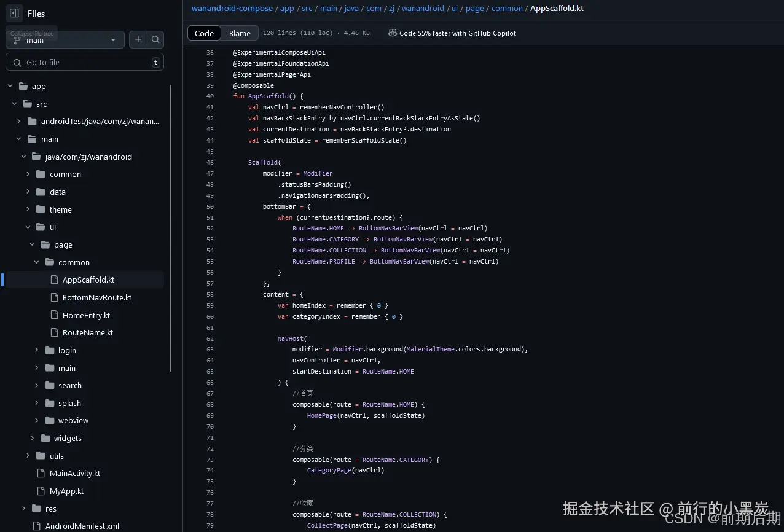Collapse the ui folder chevron
The width and height of the screenshot is (784, 532).
click(x=28, y=227)
